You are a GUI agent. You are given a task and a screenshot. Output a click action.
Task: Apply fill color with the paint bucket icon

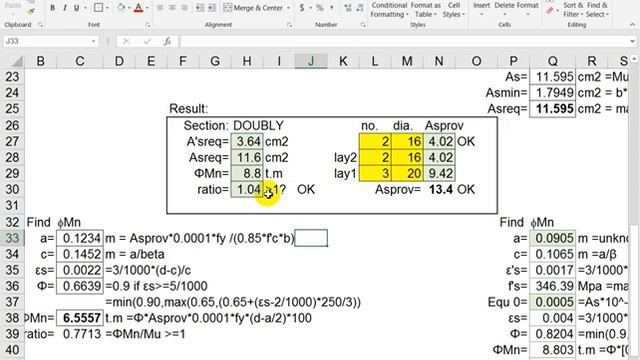(x=121, y=8)
